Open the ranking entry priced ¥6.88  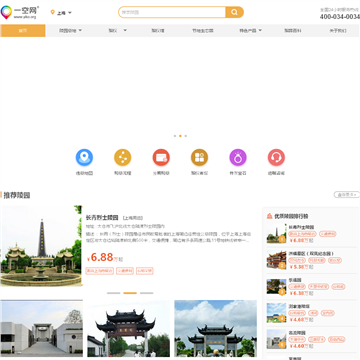(x=311, y=234)
